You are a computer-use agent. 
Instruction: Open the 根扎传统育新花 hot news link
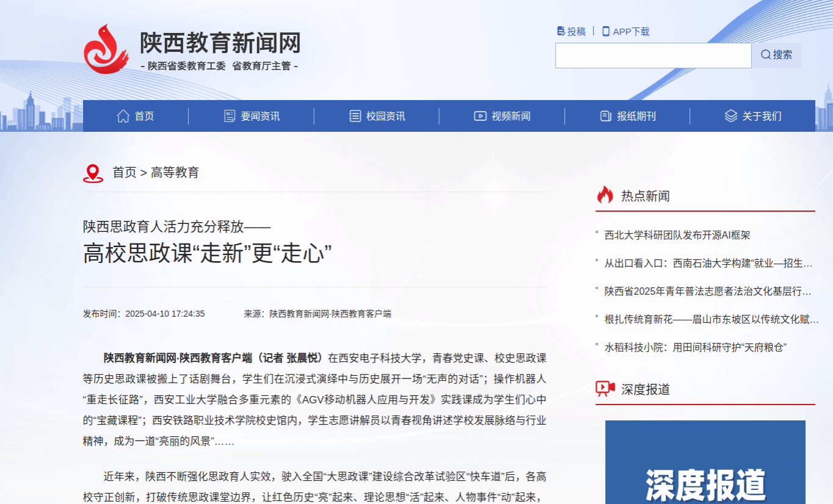click(x=711, y=319)
